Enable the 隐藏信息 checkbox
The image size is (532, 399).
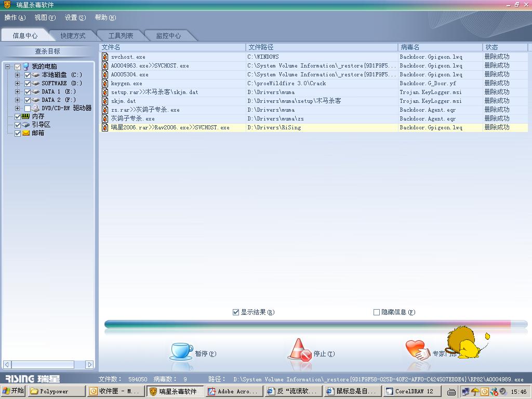pos(377,312)
